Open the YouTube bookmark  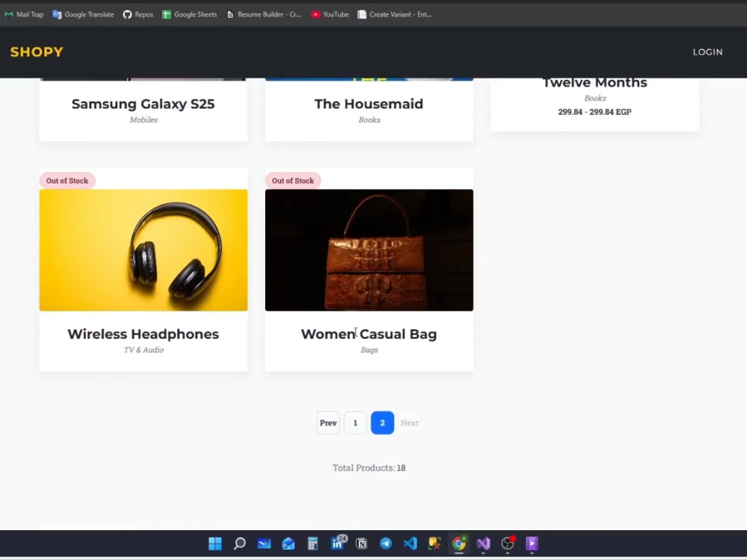click(329, 14)
